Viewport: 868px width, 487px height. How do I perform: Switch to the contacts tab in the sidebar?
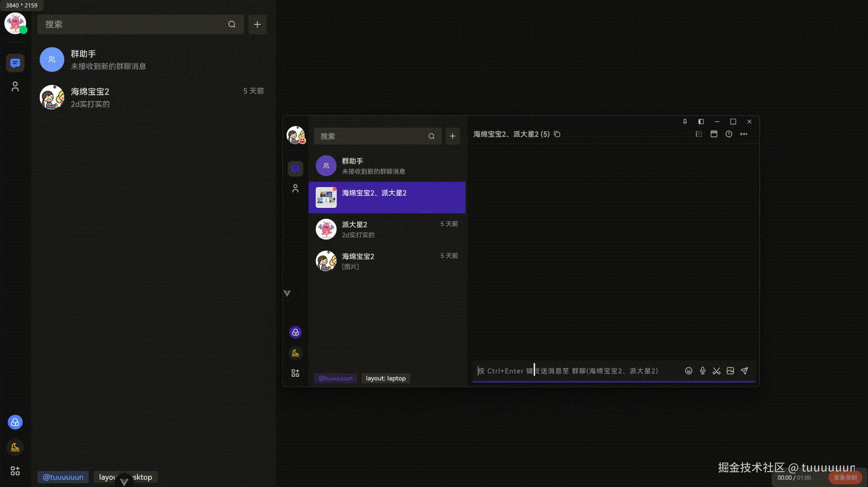295,188
